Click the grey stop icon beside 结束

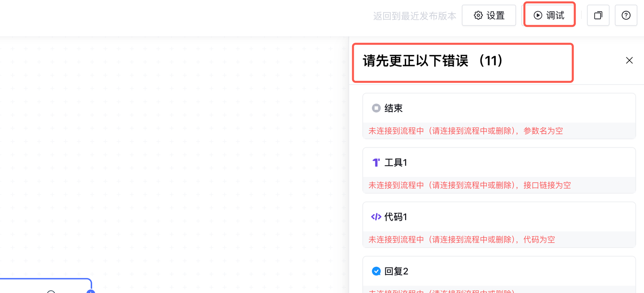(x=376, y=108)
